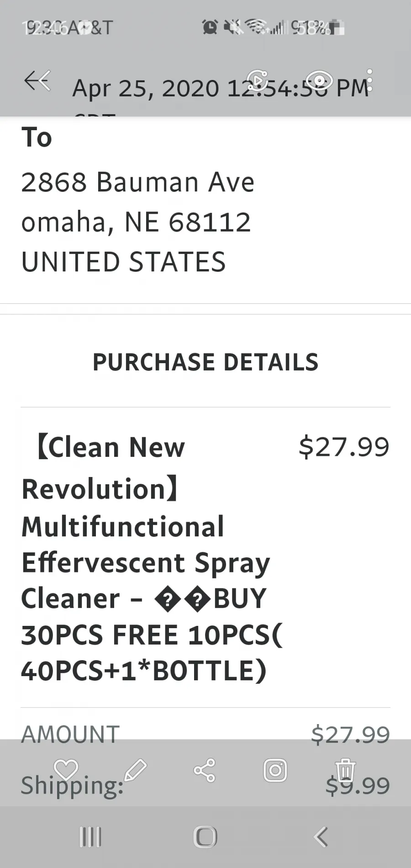This screenshot has height=868, width=411.
Task: Tap the alarm icon in status bar
Action: click(210, 27)
